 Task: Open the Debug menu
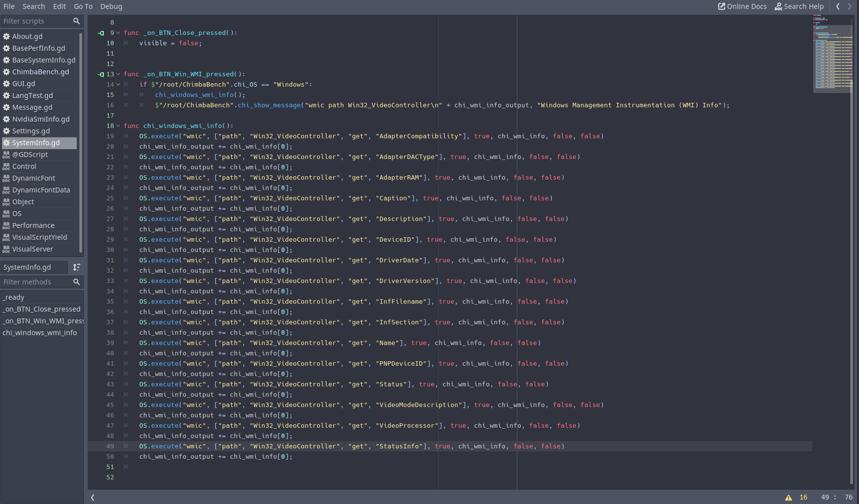point(111,6)
